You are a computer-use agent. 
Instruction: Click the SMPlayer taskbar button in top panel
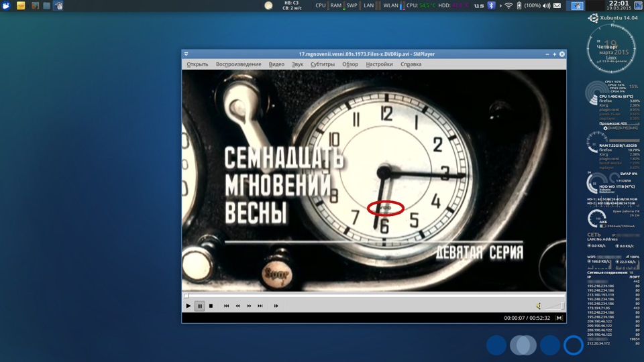[x=58, y=5]
